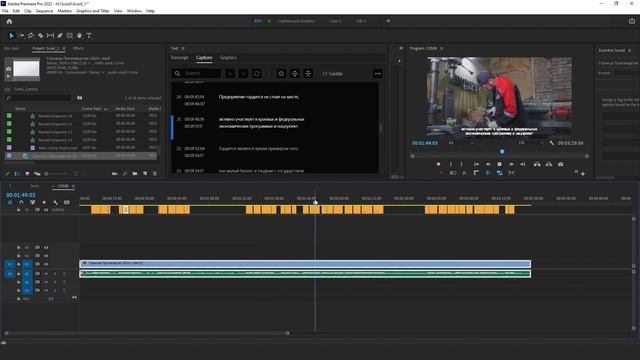Mute the first audio track
640x360 pixels.
point(46,273)
